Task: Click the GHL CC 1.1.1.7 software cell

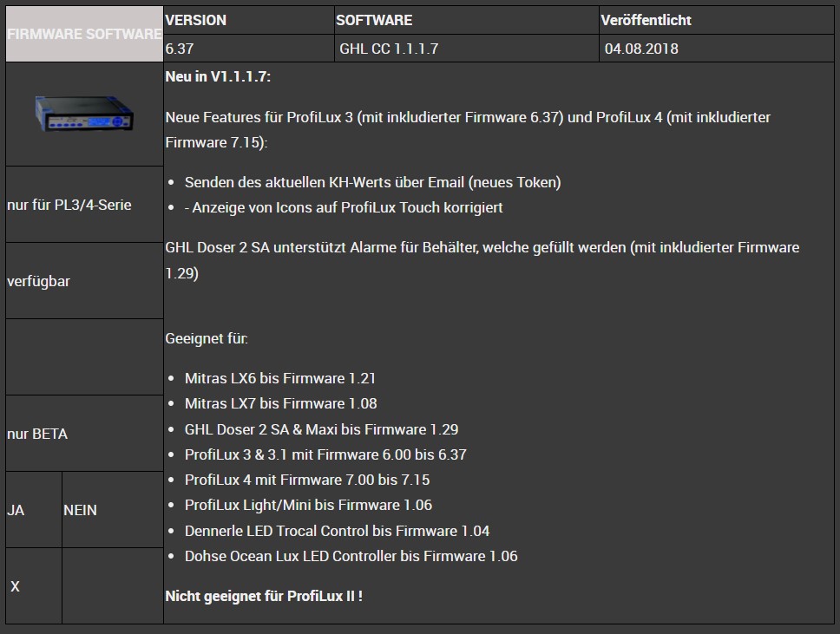Action: (x=389, y=49)
